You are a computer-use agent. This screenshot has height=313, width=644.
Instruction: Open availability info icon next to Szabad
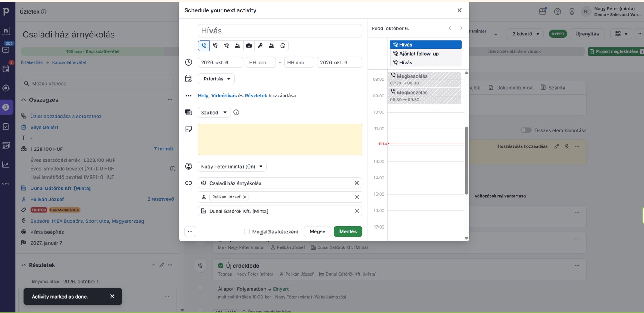(236, 113)
